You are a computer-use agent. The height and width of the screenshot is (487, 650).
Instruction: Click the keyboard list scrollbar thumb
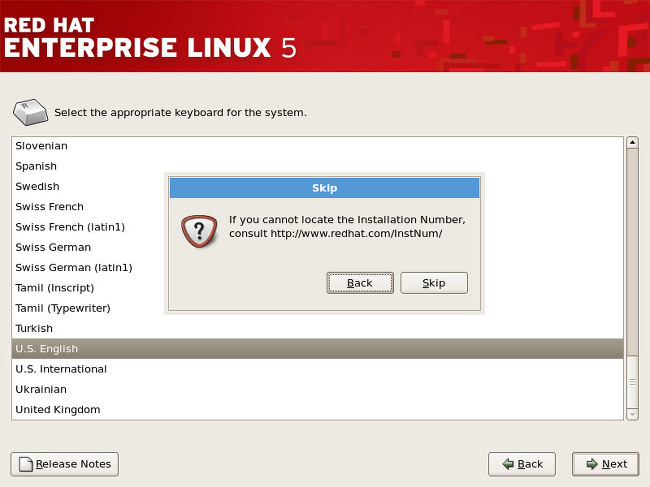(x=632, y=382)
